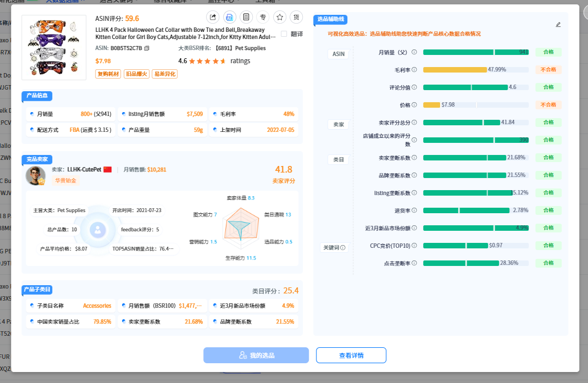Click the 合格 status for 退货率

[548, 210]
